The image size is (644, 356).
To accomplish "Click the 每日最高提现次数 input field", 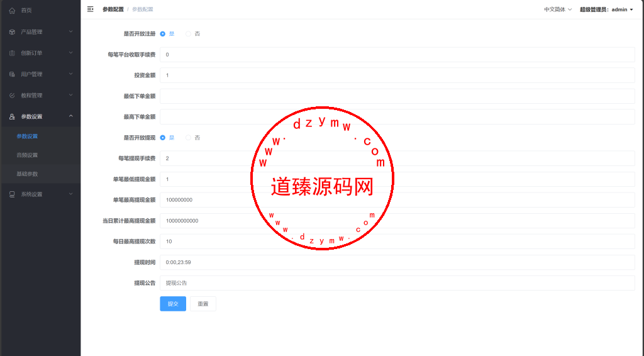I will click(397, 242).
